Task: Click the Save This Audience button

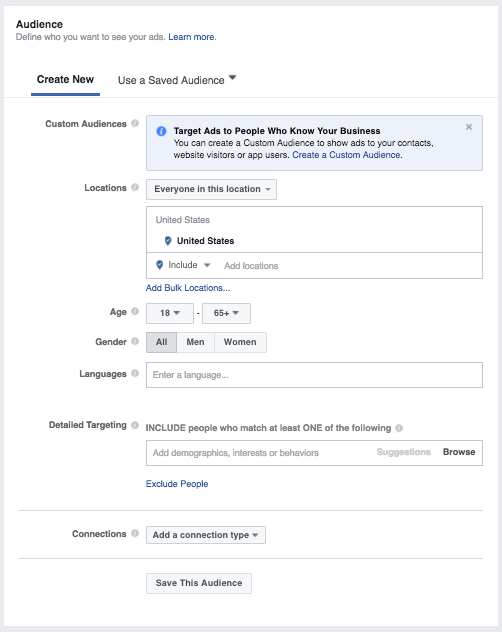Action: pyautogui.click(x=199, y=583)
